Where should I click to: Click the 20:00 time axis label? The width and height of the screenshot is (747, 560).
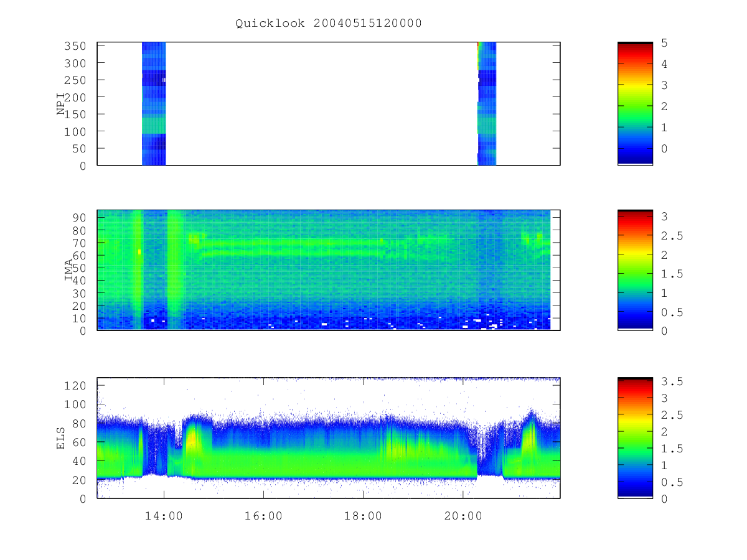pyautogui.click(x=463, y=516)
